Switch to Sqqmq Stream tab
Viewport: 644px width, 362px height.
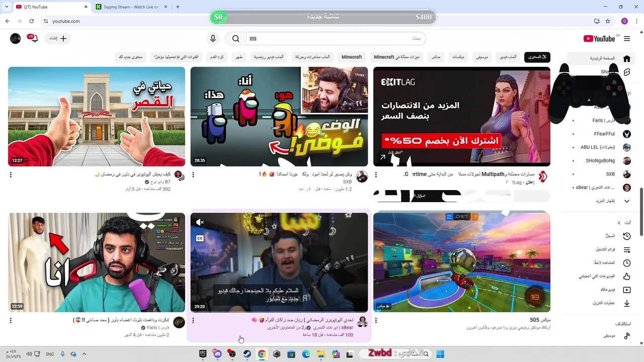click(x=131, y=7)
